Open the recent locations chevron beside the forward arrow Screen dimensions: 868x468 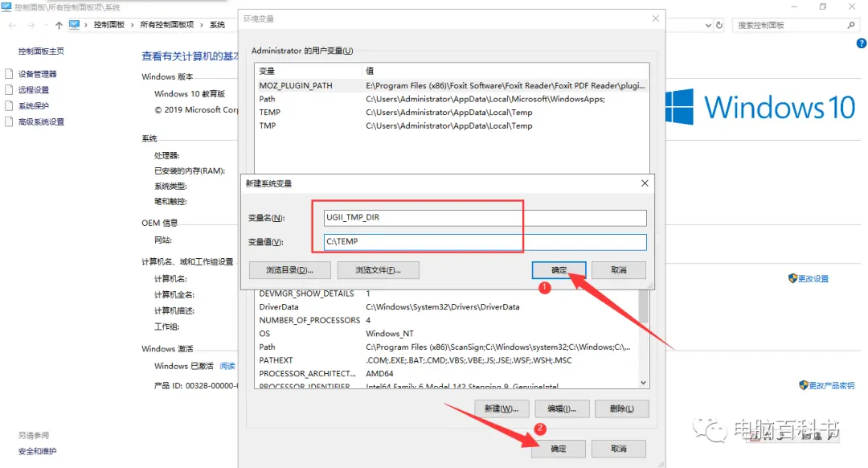[x=45, y=25]
